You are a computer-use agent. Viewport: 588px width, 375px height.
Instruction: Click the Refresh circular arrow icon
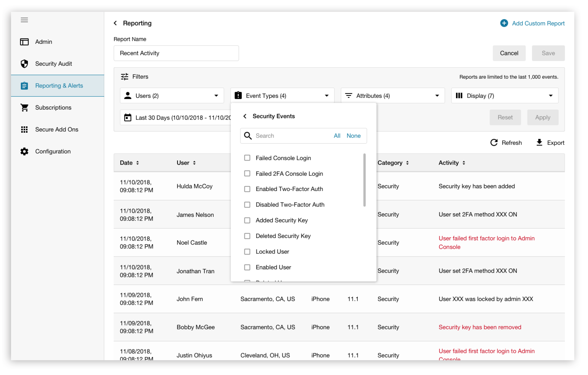[494, 143]
